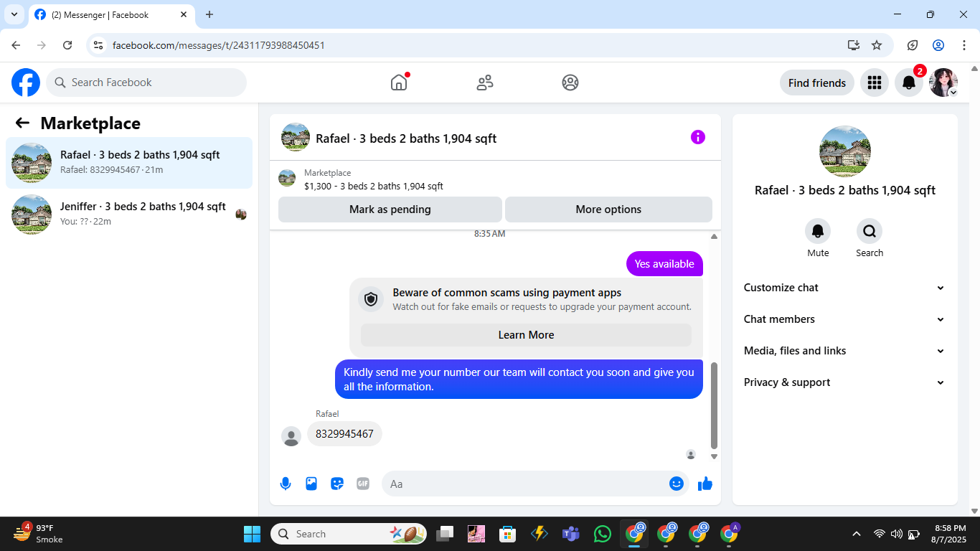Click the back arrow beside Marketplace
The width and height of the screenshot is (980, 551).
click(22, 123)
